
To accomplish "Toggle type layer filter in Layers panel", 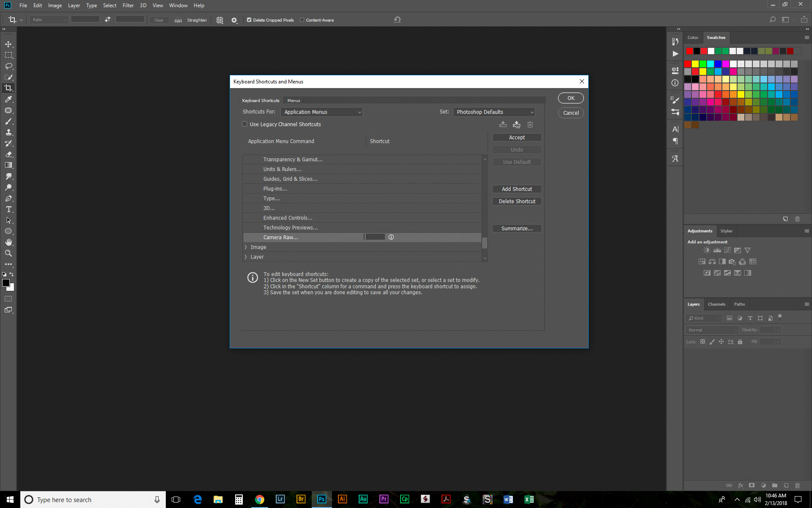I will tap(750, 318).
